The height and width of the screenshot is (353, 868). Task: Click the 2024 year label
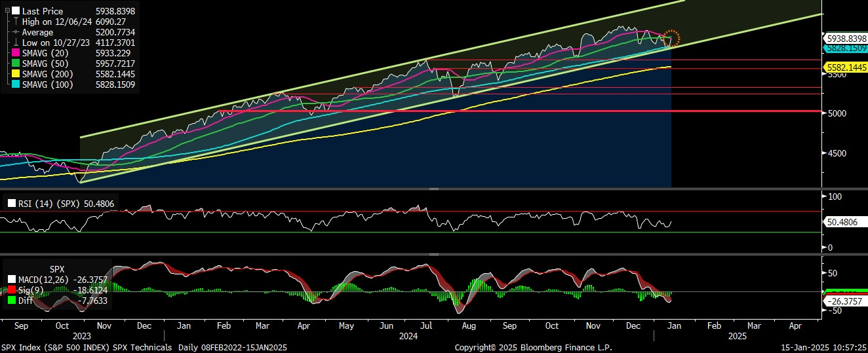tap(408, 336)
